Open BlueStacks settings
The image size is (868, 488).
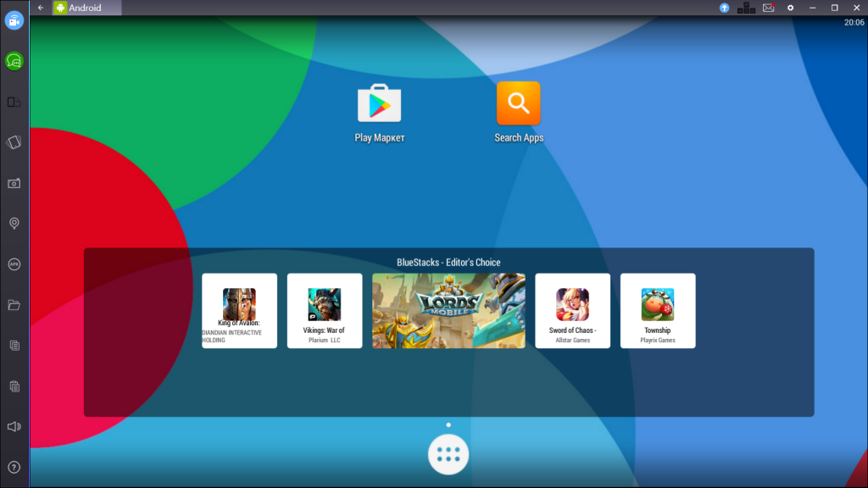coord(791,8)
